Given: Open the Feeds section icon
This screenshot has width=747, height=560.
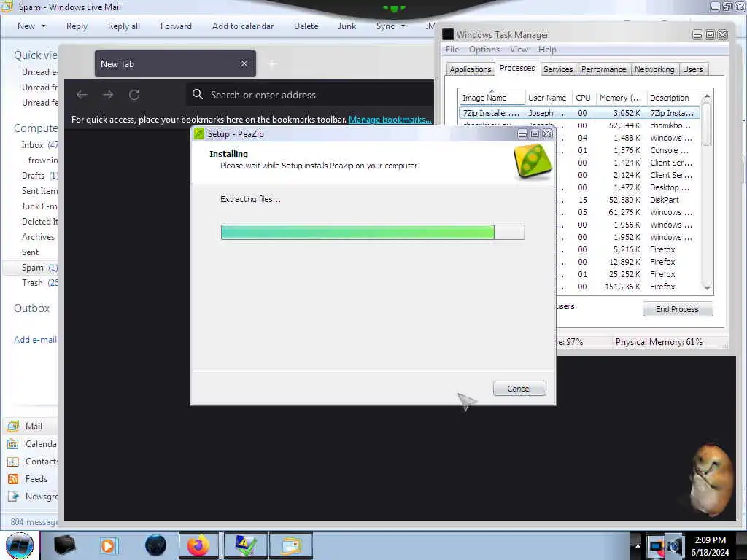Looking at the screenshot, I should click(13, 478).
